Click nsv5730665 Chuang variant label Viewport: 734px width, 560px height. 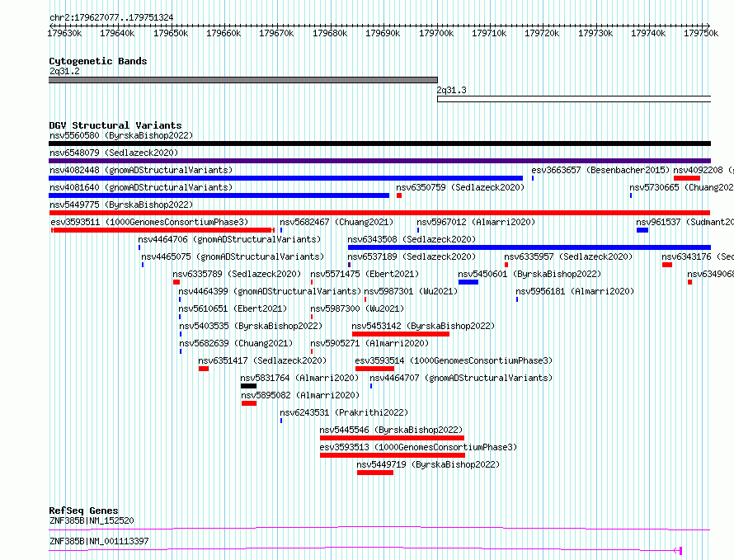[681, 187]
